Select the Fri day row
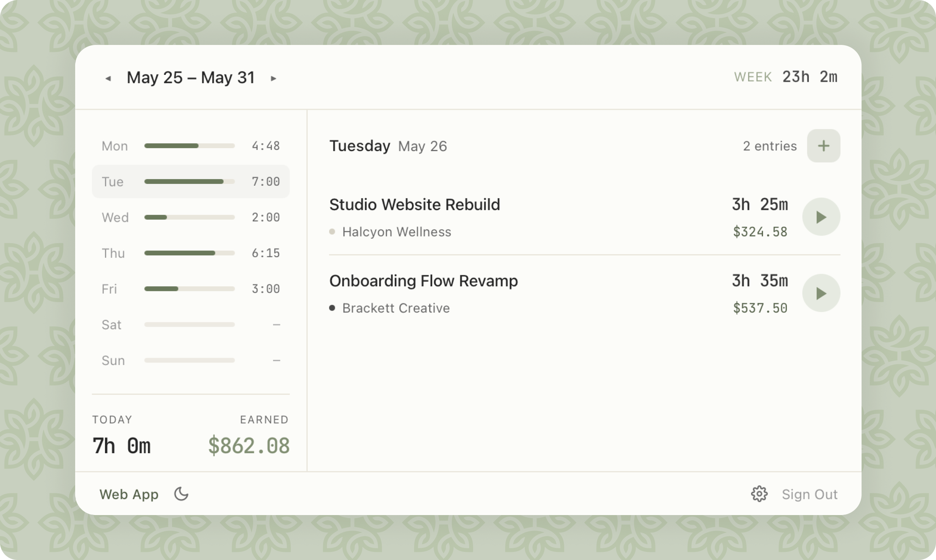This screenshot has height=560, width=936. pyautogui.click(x=191, y=289)
